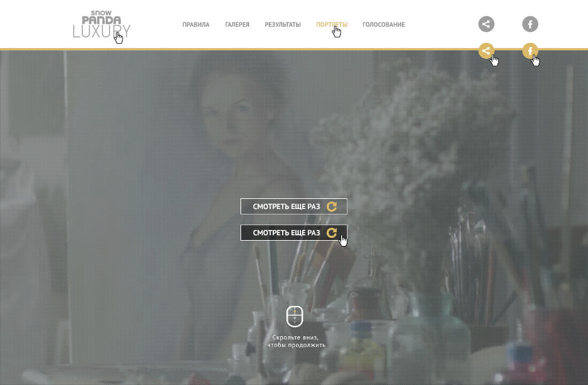Click the gray Facebook icon
The width and height of the screenshot is (588, 385).
coord(530,24)
